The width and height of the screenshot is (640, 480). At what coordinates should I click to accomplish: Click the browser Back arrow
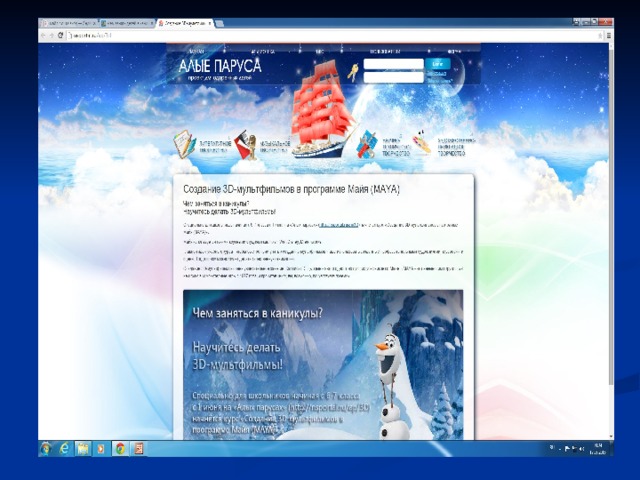(x=43, y=35)
